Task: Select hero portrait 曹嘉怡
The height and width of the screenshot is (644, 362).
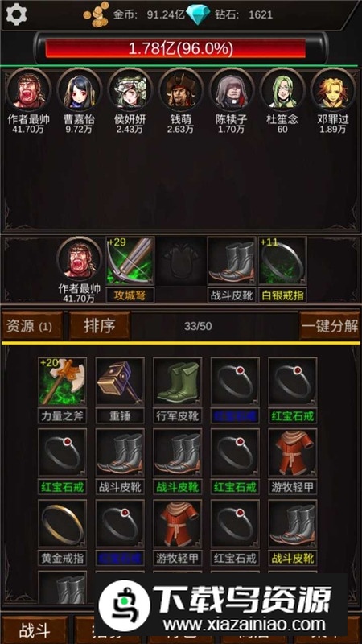Action: click(x=79, y=89)
